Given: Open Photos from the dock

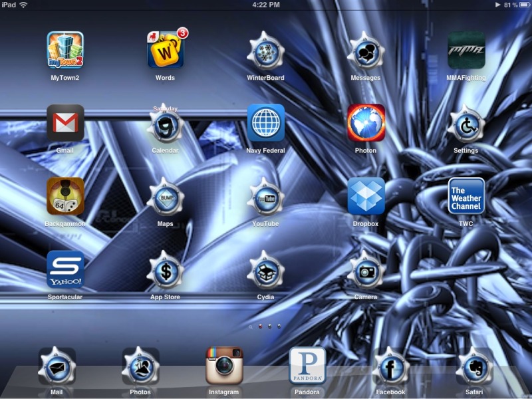Looking at the screenshot, I should (140, 366).
